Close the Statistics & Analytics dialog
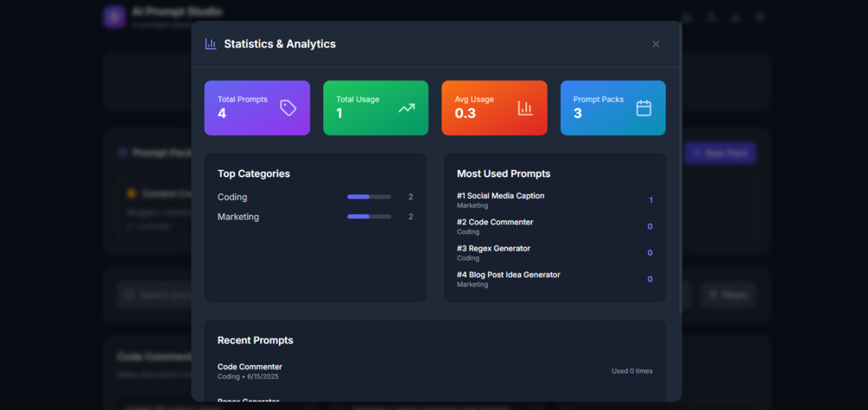This screenshot has width=868, height=410. point(656,44)
